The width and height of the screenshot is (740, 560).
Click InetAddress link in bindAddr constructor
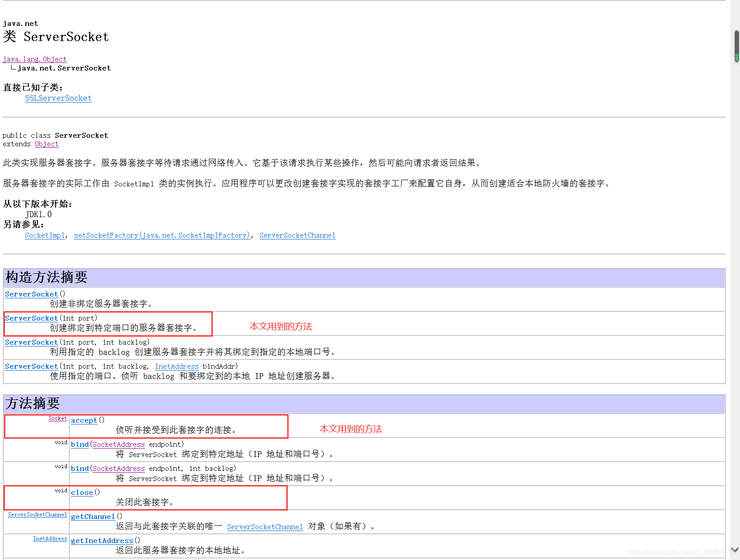pyautogui.click(x=177, y=366)
